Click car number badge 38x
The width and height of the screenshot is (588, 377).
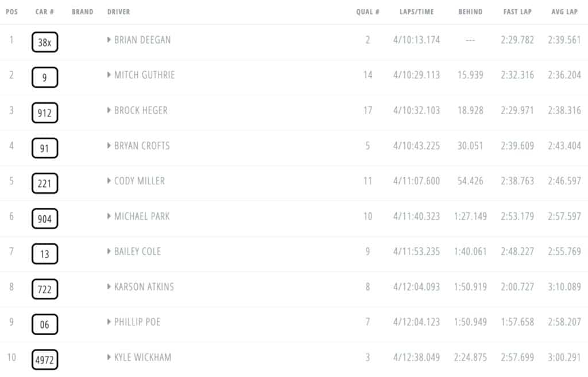point(45,42)
